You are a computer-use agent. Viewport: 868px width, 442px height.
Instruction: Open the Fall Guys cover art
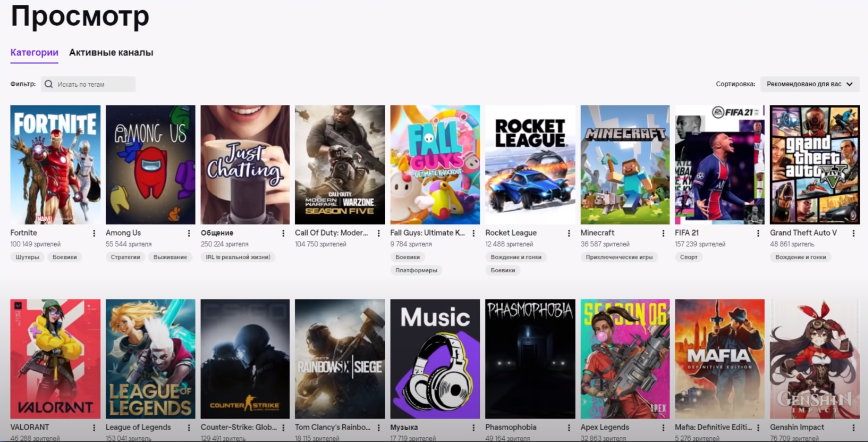click(x=435, y=165)
